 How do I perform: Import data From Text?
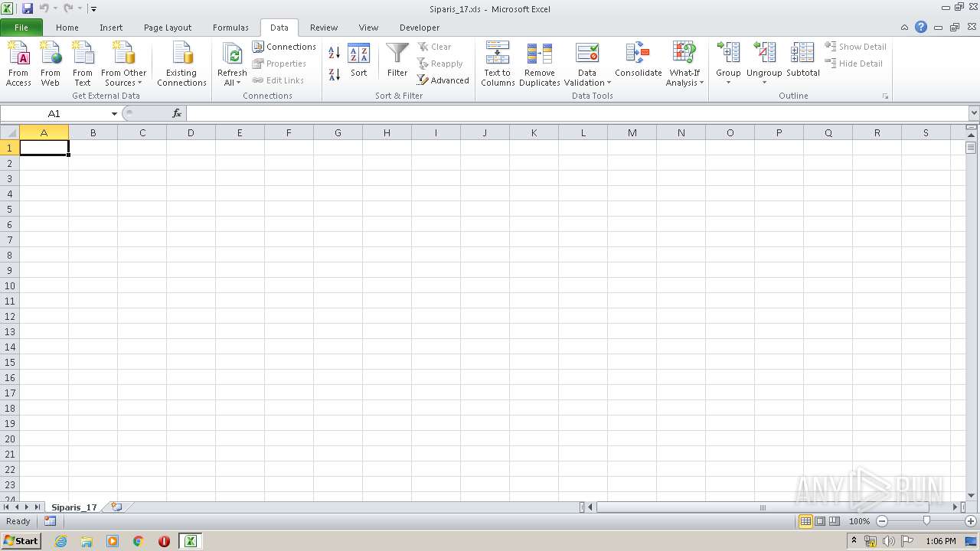point(83,64)
